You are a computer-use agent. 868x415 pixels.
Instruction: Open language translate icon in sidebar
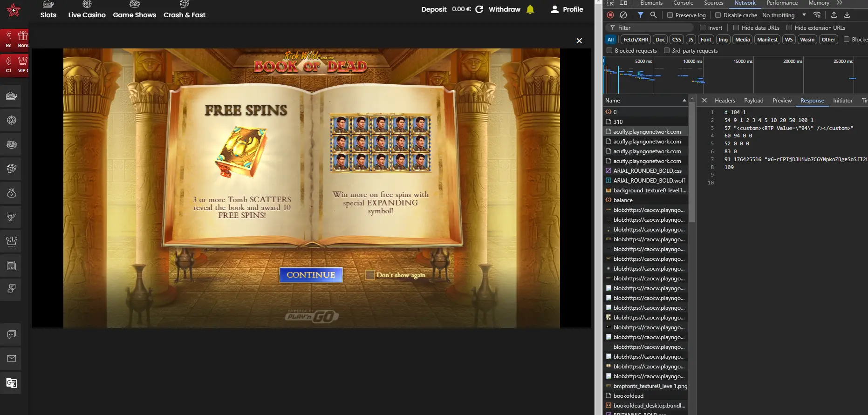[x=11, y=383]
